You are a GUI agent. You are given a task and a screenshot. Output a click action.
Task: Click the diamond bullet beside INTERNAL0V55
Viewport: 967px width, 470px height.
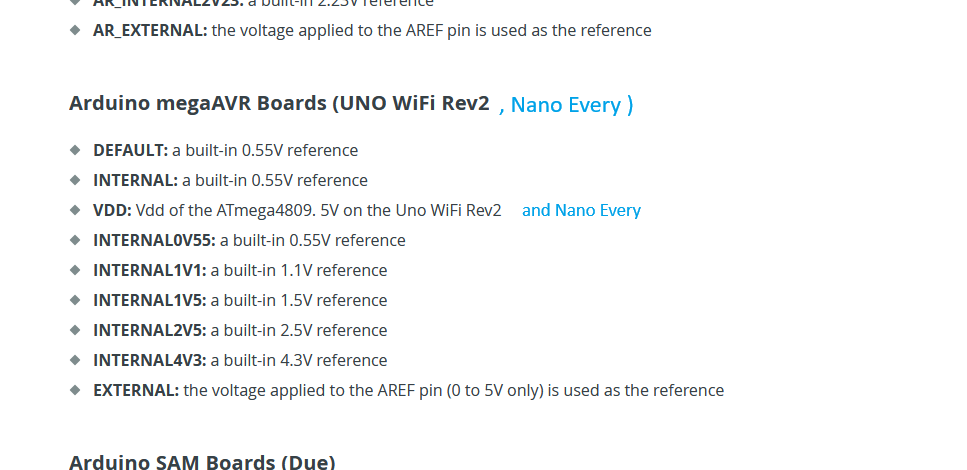point(75,239)
